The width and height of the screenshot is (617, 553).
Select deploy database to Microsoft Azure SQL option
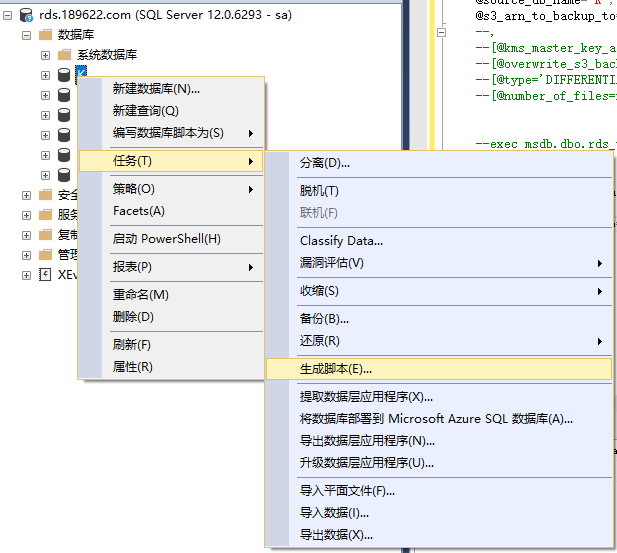click(x=439, y=419)
